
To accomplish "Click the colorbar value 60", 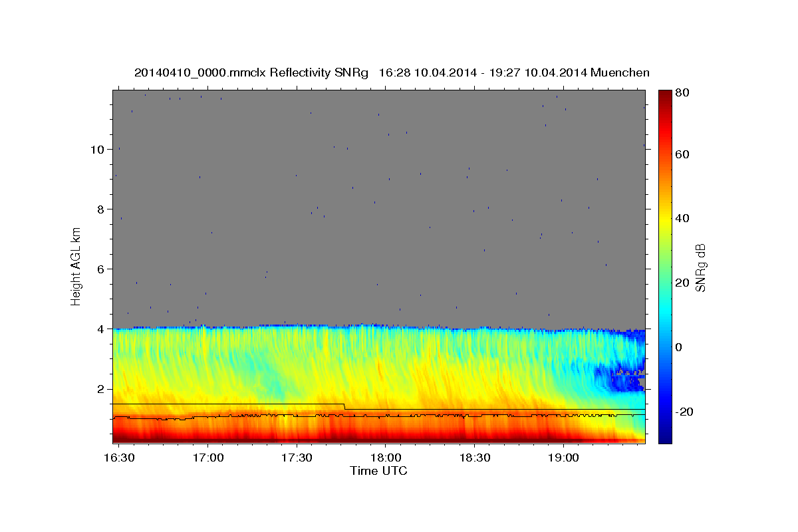I will tap(684, 154).
